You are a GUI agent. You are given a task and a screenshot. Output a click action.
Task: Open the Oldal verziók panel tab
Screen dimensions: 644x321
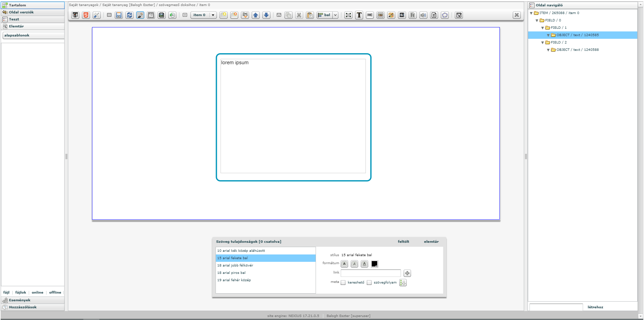pos(21,12)
